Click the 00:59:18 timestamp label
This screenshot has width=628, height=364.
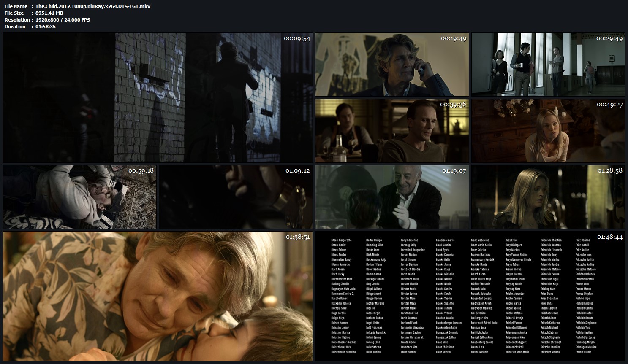pos(141,171)
